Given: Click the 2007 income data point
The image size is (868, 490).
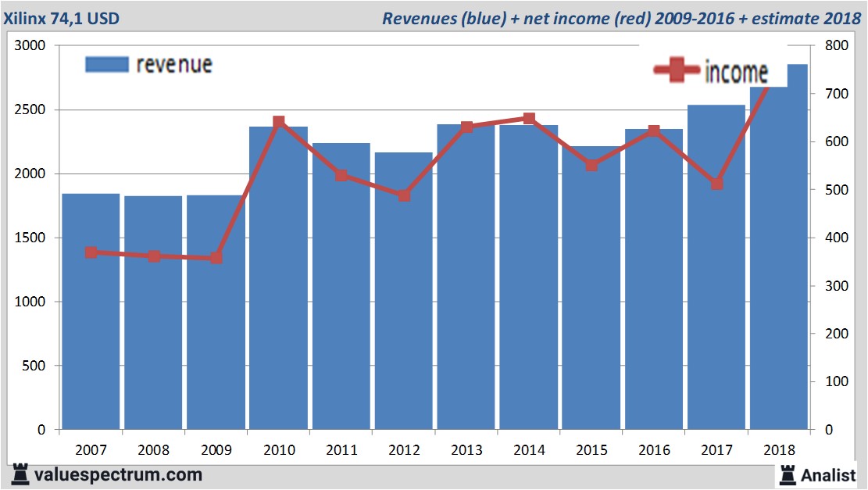Looking at the screenshot, I should [x=91, y=252].
